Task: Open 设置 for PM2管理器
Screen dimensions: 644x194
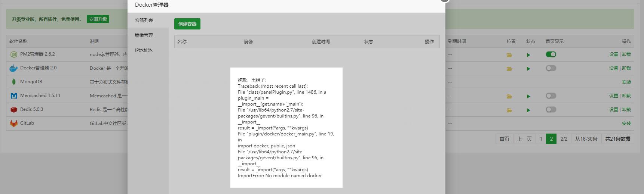Action: pos(613,54)
